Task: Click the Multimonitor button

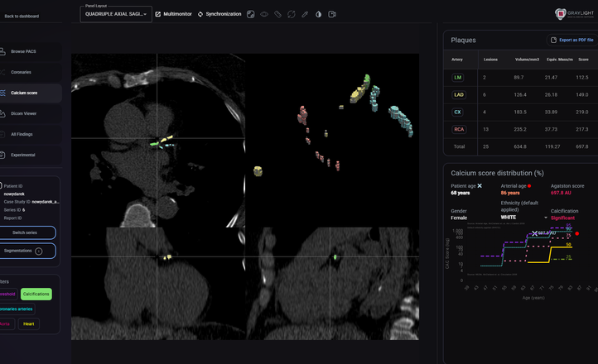Action: pos(174,14)
